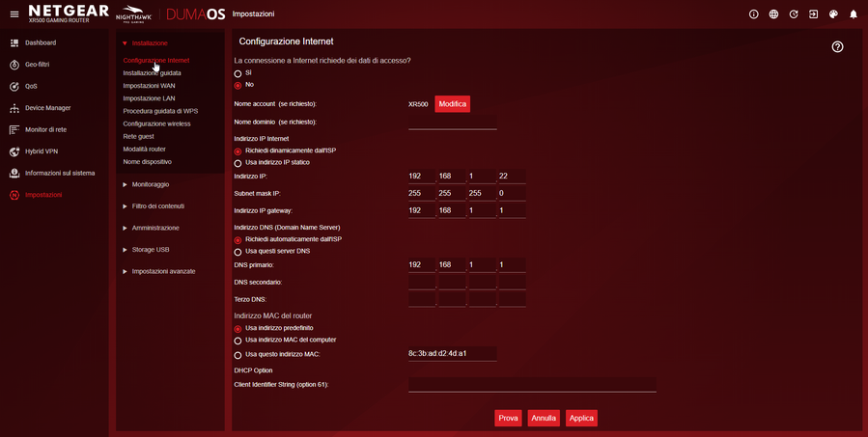The image size is (868, 437).
Task: Open Geo-filtri from the sidebar
Action: coord(37,65)
